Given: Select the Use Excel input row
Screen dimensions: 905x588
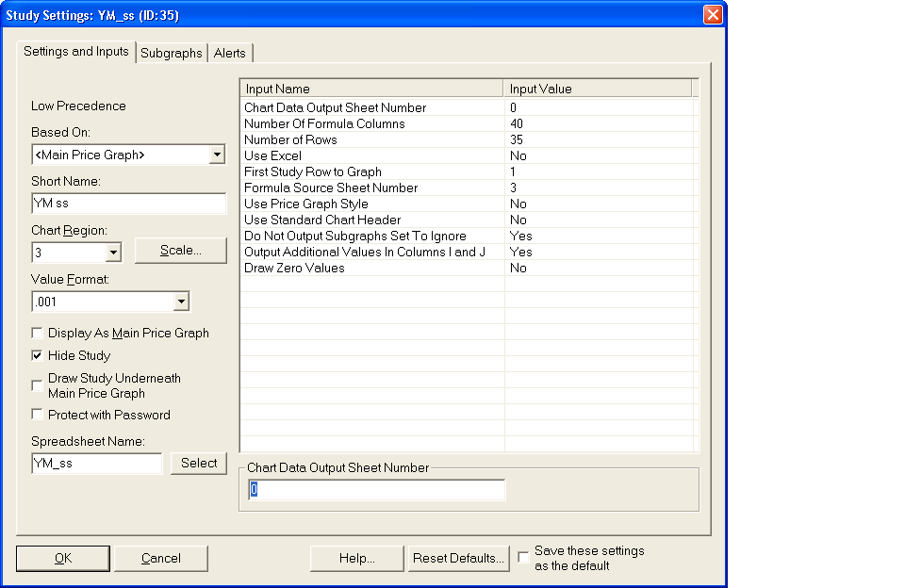Looking at the screenshot, I should click(x=467, y=155).
